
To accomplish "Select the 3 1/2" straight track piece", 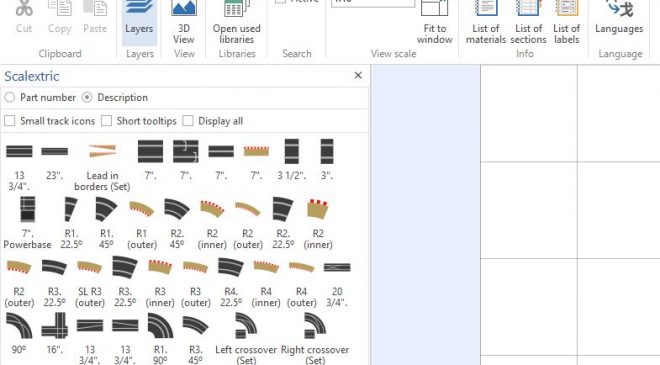I will pos(292,160).
